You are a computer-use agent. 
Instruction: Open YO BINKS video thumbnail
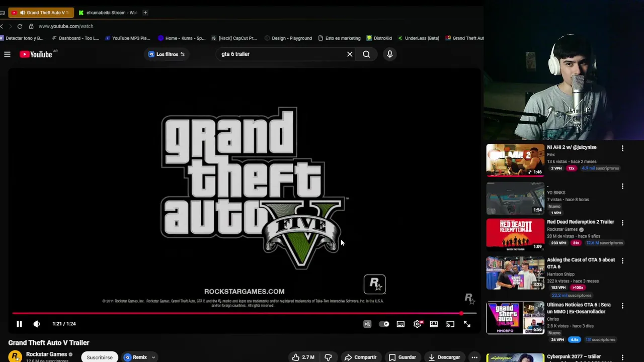tap(515, 198)
